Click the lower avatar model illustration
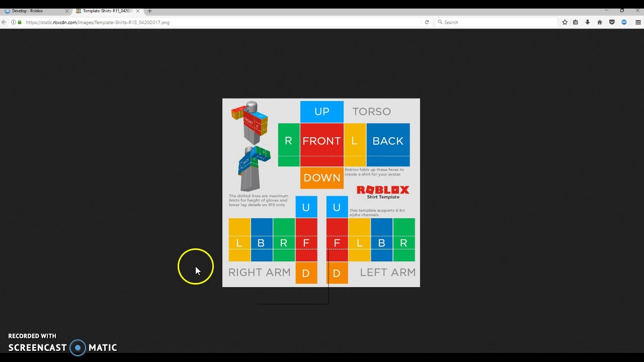This screenshot has width=644, height=362. coord(254,168)
